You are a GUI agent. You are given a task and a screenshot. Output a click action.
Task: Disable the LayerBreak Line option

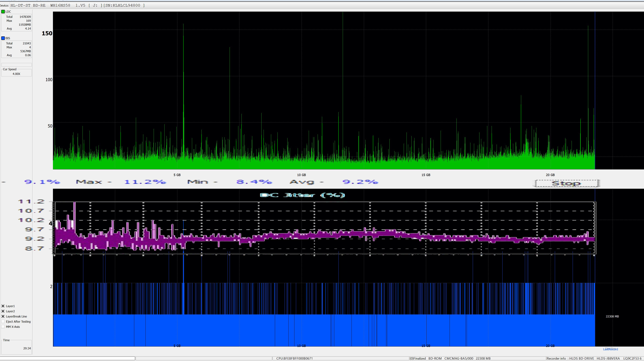3,316
